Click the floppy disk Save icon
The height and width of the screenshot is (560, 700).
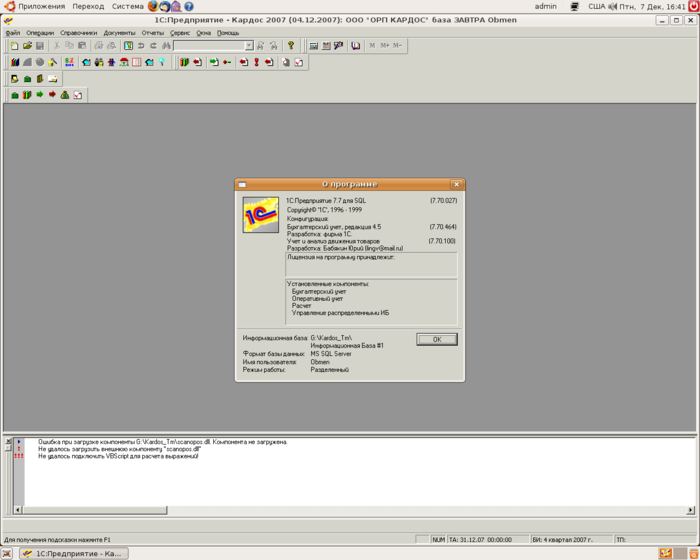click(x=40, y=46)
